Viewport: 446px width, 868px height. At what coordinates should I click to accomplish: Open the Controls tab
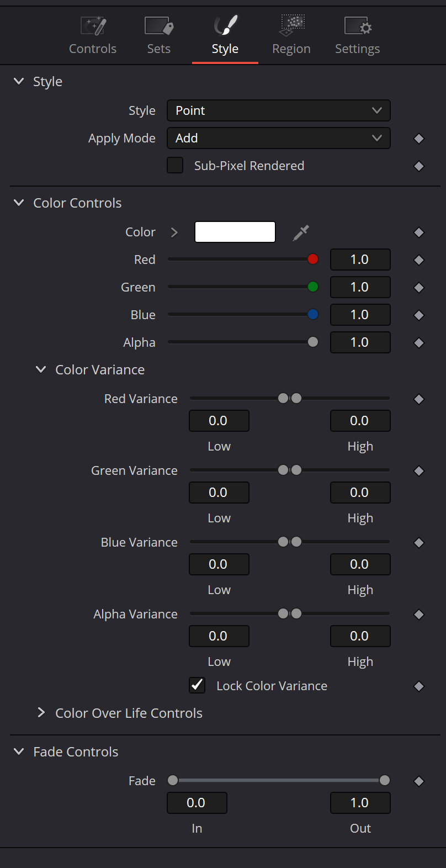click(x=93, y=36)
